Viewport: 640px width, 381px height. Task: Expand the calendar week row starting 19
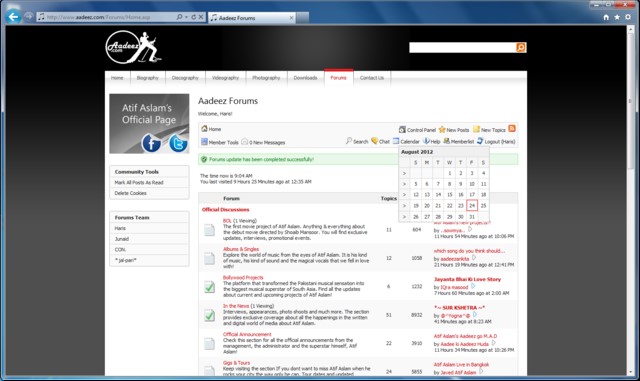point(404,206)
